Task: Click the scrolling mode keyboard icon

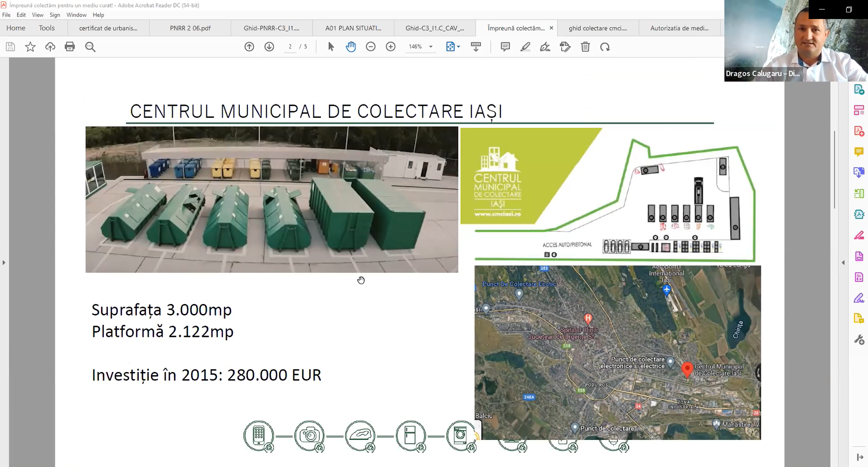Action: [x=476, y=47]
